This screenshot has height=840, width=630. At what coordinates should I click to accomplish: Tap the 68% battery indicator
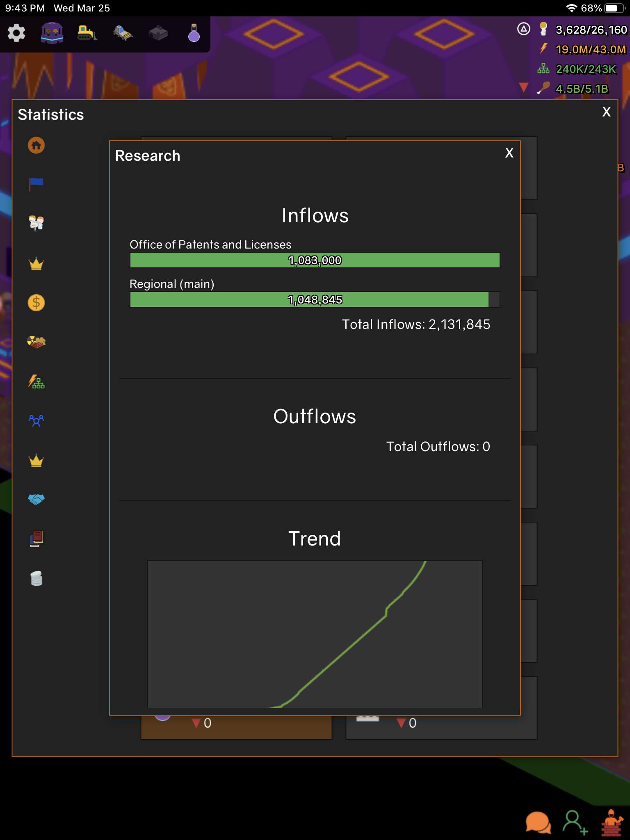[x=603, y=8]
